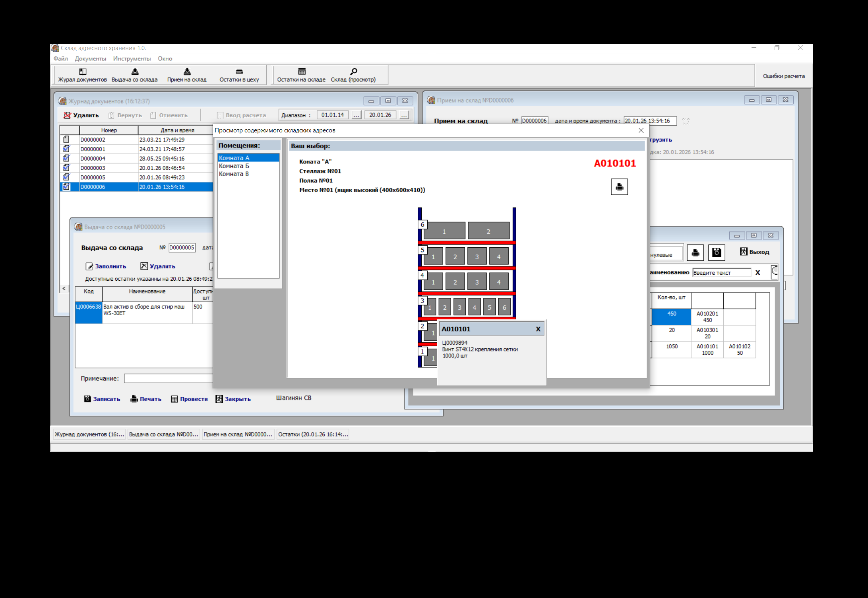Click Удалить in the Журнал документов toolbar
Screen dimensions: 868x598
pos(81,115)
